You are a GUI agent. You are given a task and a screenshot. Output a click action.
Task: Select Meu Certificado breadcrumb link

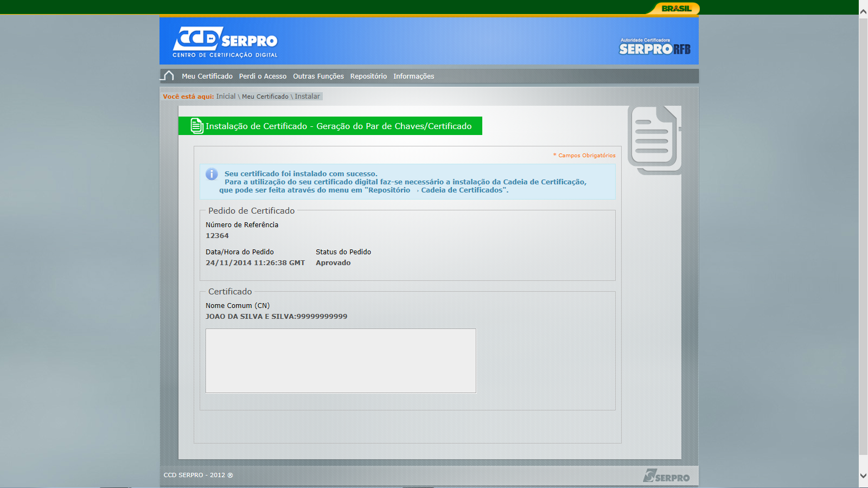(265, 97)
